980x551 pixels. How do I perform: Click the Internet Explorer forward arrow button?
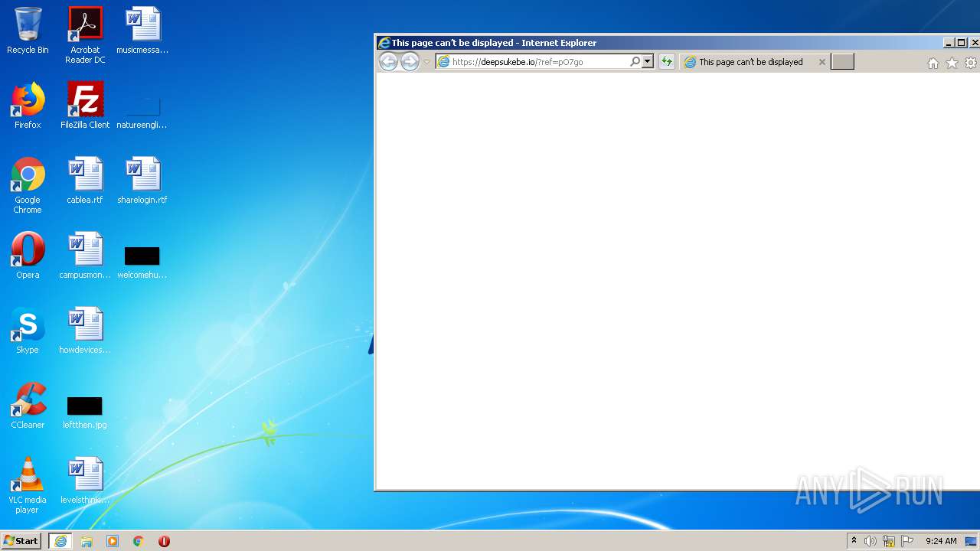point(410,62)
